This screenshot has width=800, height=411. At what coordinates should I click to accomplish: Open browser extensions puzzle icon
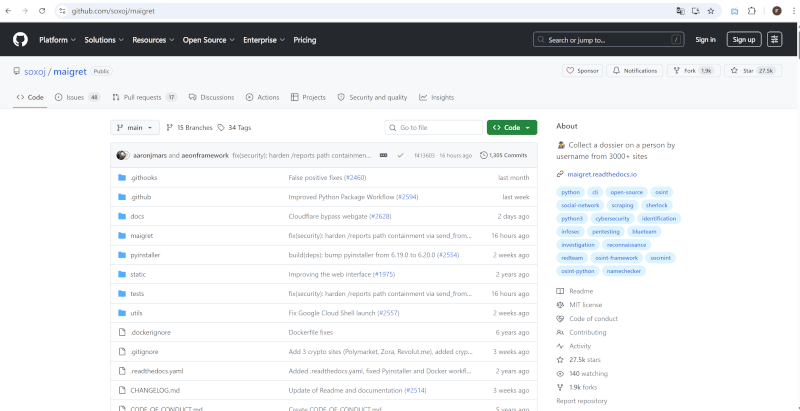752,11
